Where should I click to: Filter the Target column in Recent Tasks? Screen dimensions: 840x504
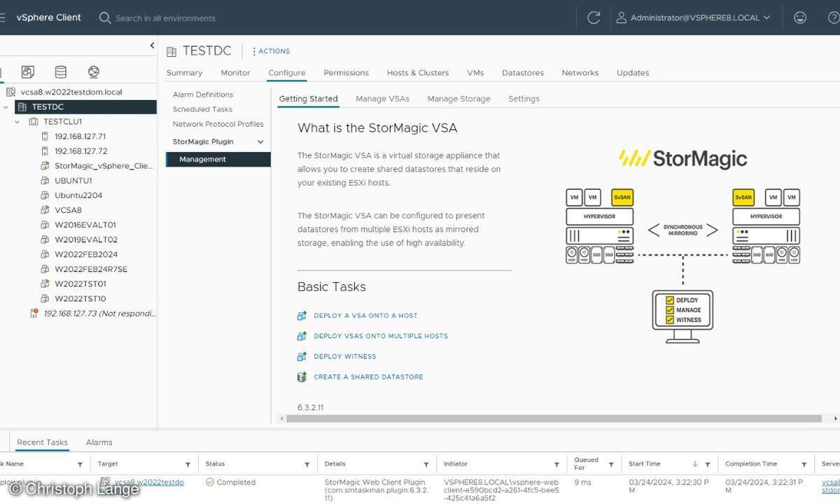188,464
